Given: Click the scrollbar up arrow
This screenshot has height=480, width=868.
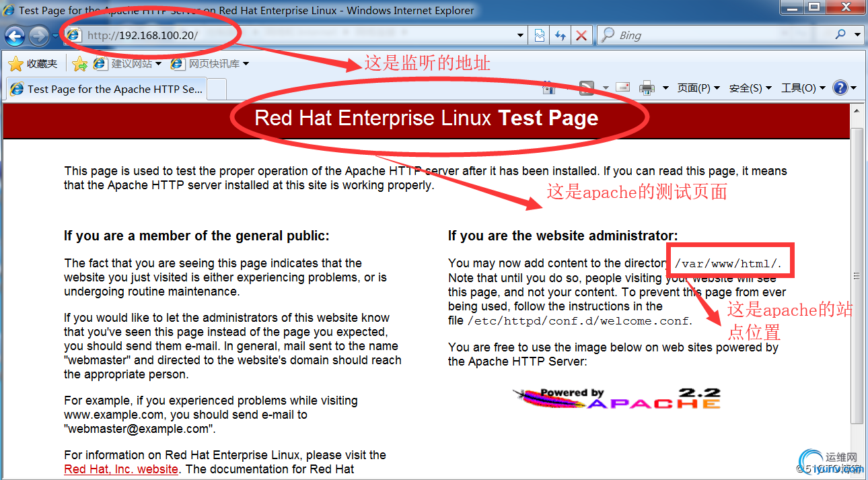Looking at the screenshot, I should 857,110.
